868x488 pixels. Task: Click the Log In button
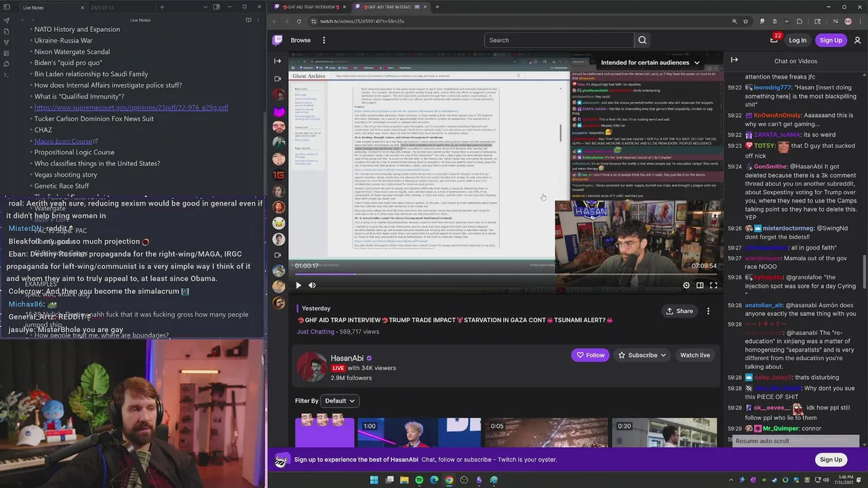[797, 40]
